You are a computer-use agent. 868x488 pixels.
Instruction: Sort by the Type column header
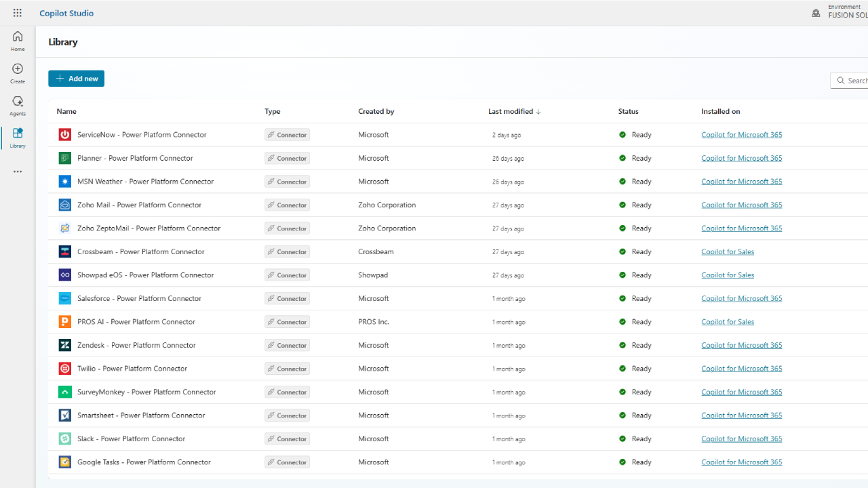pyautogui.click(x=272, y=111)
